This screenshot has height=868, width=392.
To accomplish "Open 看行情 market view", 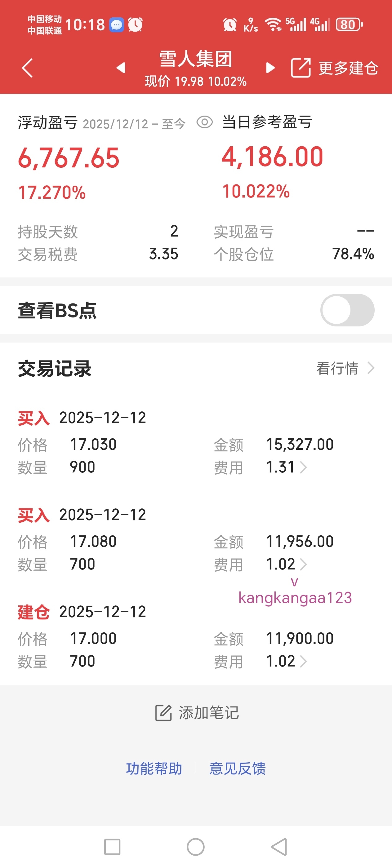I will point(345,368).
